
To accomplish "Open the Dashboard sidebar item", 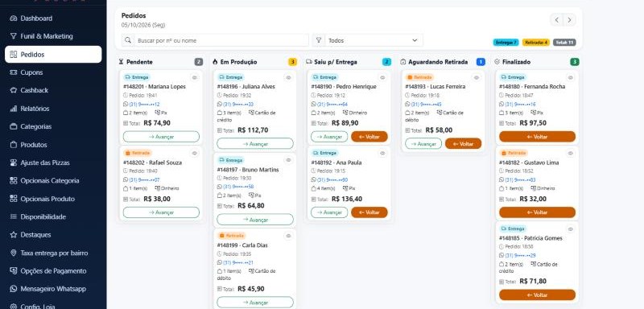I will [53, 18].
